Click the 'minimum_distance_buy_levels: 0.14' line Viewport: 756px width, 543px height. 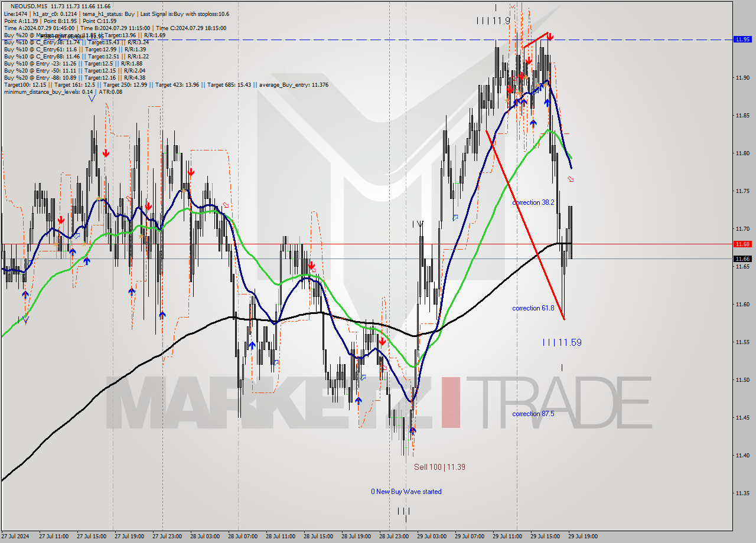point(63,91)
